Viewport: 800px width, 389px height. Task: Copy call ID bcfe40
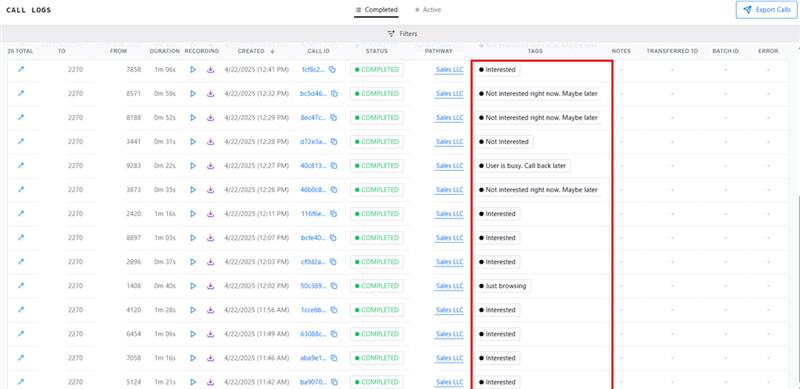333,237
